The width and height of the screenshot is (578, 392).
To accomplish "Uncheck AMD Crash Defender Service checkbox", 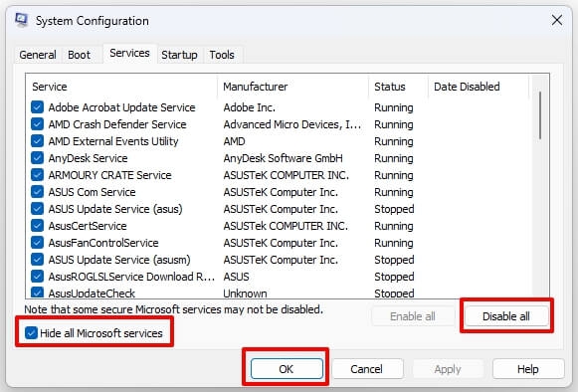I will pos(37,124).
